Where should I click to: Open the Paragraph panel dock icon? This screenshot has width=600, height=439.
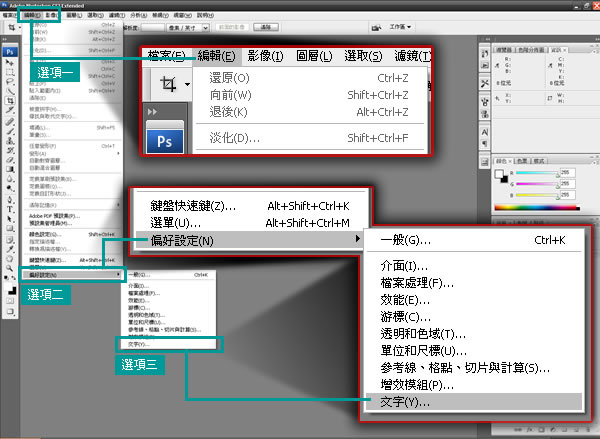(x=485, y=144)
